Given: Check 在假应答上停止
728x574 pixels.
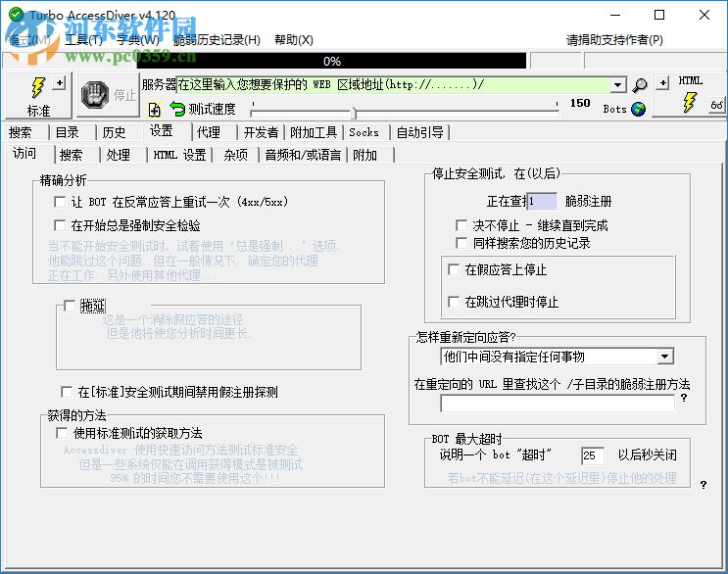Looking at the screenshot, I should click(x=453, y=269).
